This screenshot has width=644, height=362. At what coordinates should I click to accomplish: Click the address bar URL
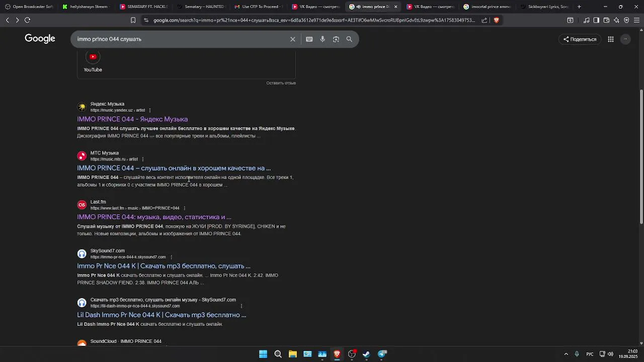coord(314,20)
